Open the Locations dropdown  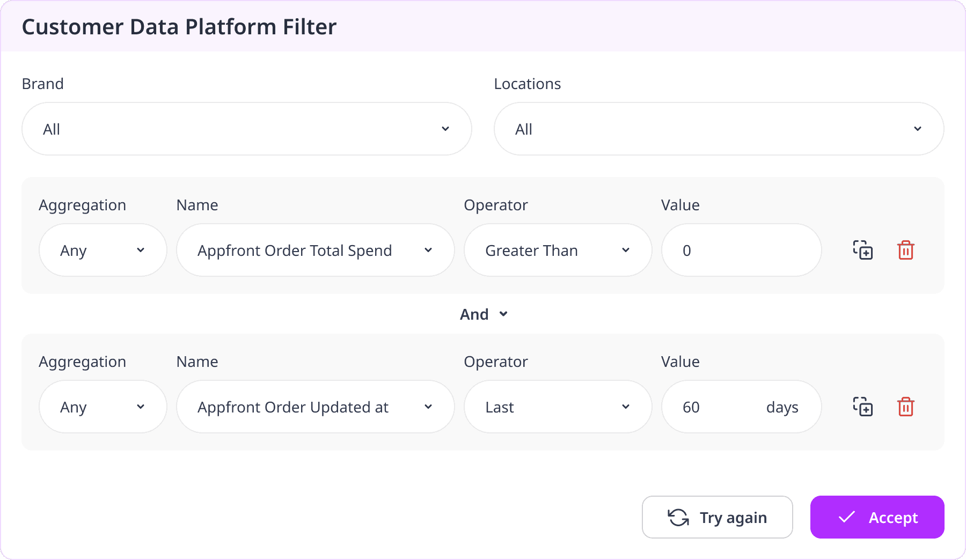[719, 129]
